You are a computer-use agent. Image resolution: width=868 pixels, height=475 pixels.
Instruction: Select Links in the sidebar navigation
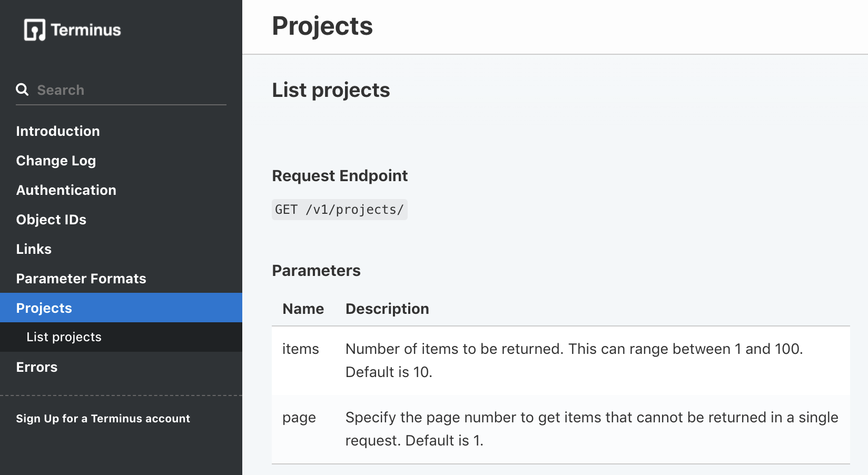[x=34, y=249]
